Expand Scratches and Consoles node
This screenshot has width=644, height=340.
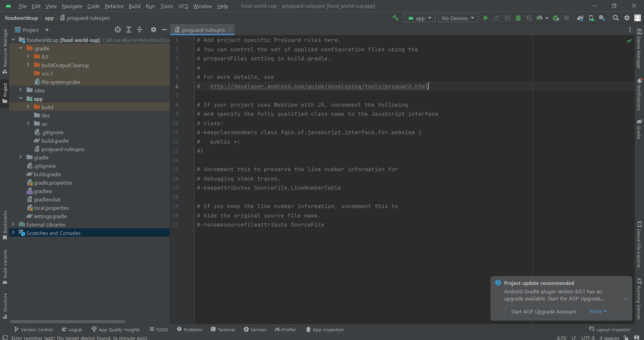tap(13, 233)
